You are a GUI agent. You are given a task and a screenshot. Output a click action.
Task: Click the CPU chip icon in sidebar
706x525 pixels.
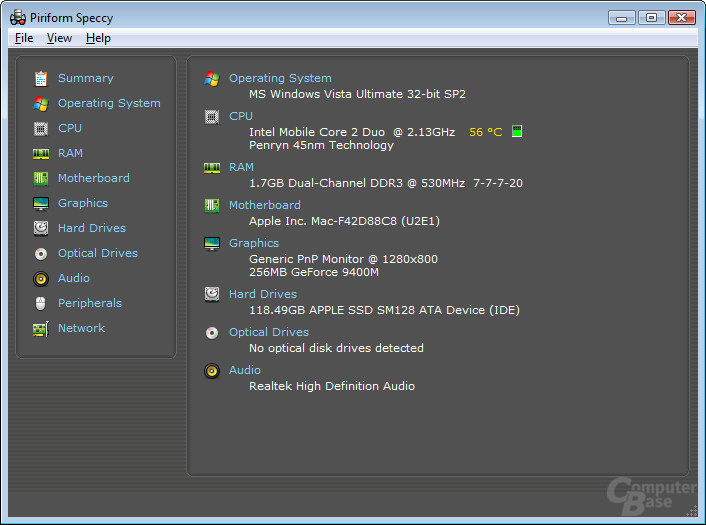(x=41, y=129)
